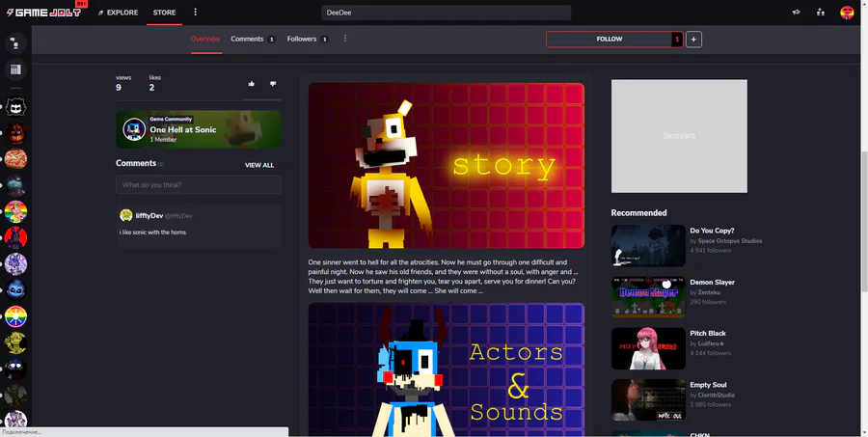Click the Recommended heading
The width and height of the screenshot is (868, 437).
pos(638,212)
